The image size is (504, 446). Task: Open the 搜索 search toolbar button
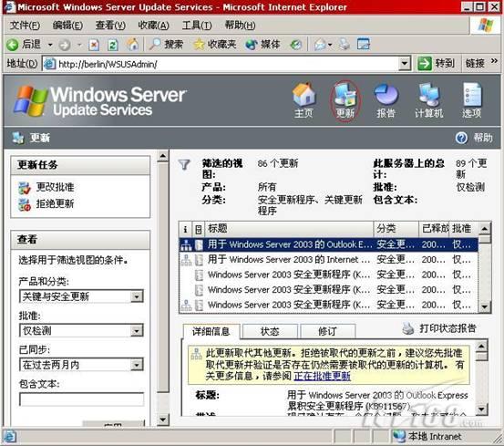pos(166,45)
